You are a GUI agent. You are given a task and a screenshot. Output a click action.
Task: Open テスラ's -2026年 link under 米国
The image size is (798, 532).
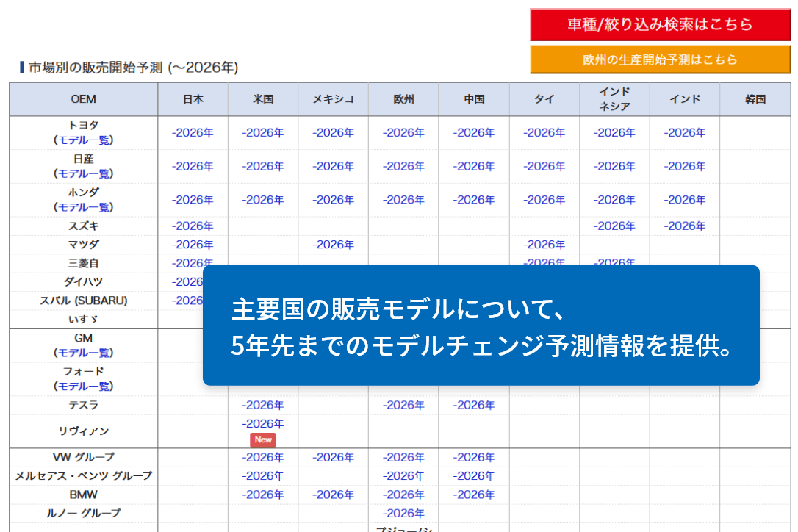[x=262, y=405]
